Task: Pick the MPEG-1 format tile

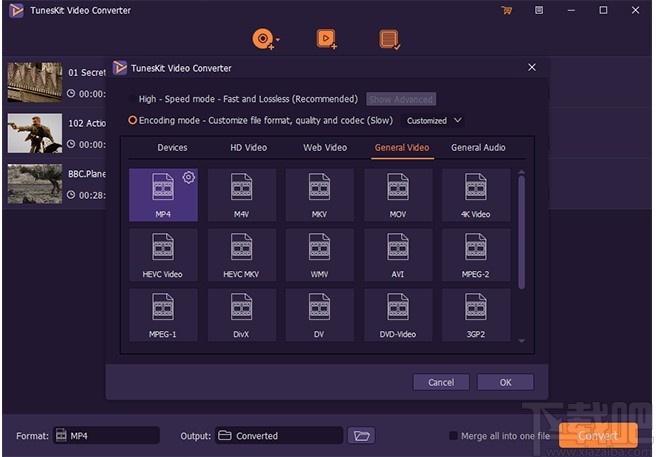Action: coord(163,315)
